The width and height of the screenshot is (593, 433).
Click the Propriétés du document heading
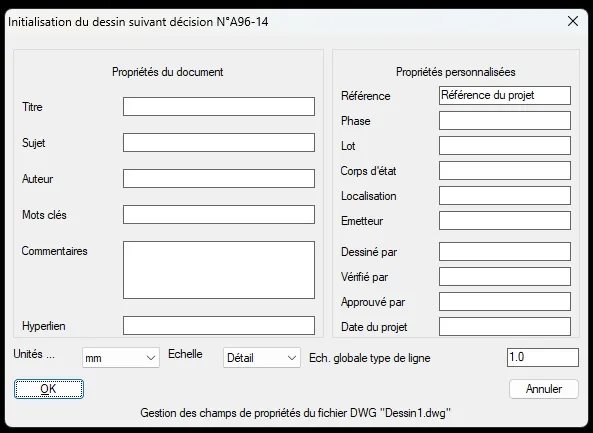pos(168,72)
